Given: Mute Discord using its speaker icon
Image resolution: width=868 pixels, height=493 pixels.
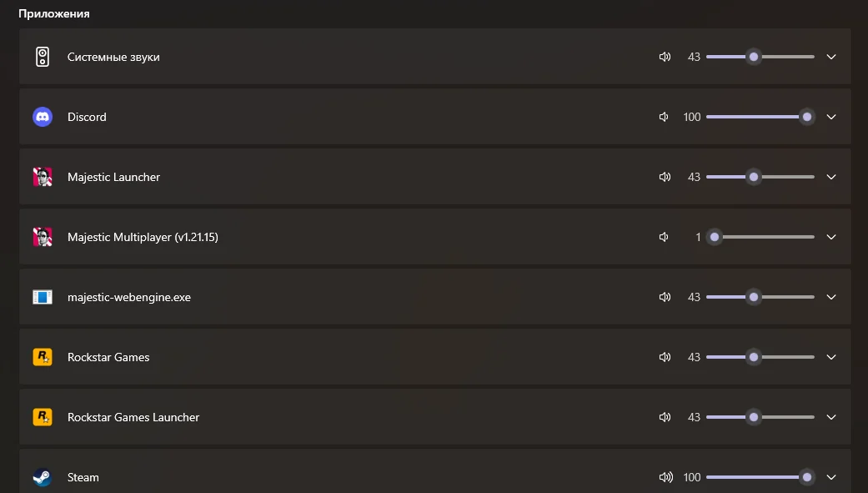Looking at the screenshot, I should [x=664, y=117].
